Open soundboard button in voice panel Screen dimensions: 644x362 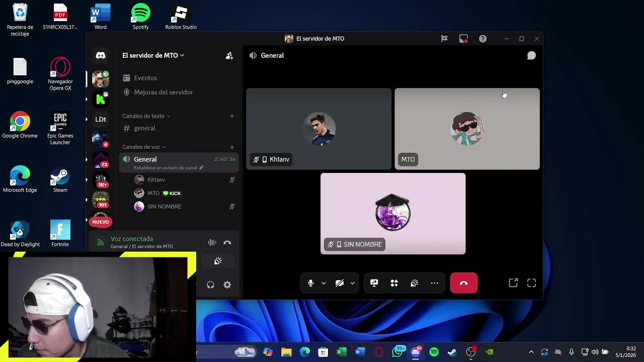pyautogui.click(x=218, y=261)
